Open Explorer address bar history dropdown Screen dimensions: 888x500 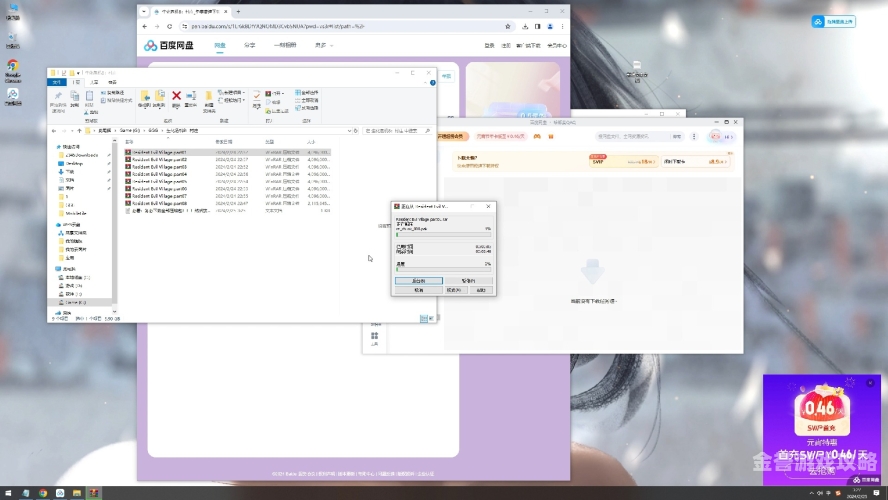tap(349, 131)
